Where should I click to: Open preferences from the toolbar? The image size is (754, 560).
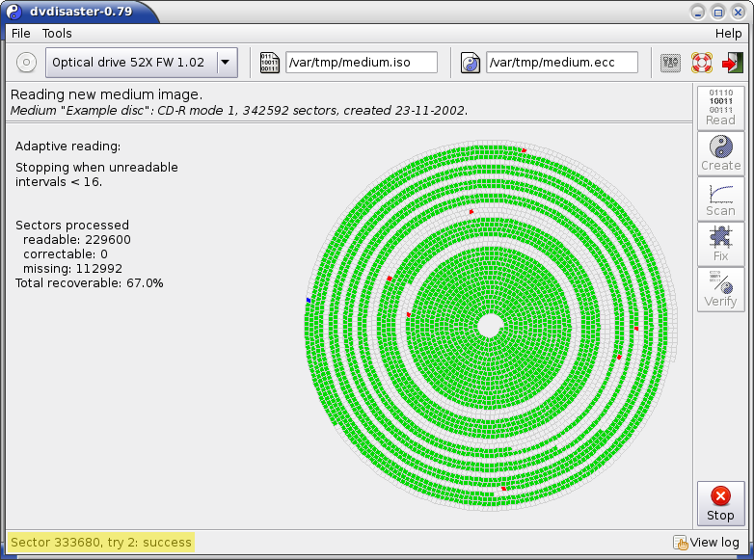(x=670, y=63)
